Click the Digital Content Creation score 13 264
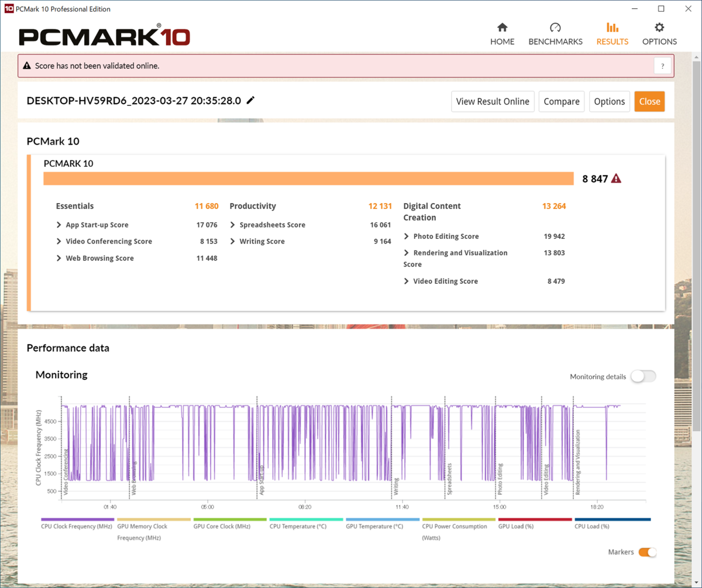This screenshot has width=702, height=588. coord(554,206)
